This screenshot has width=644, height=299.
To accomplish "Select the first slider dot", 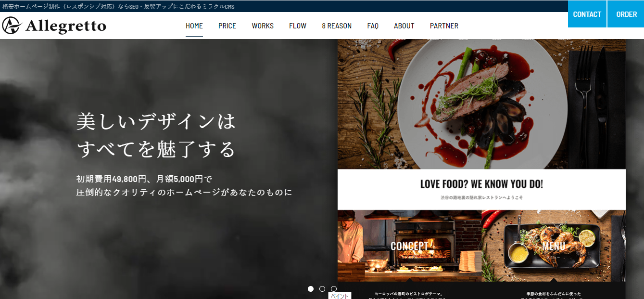I will click(x=311, y=289).
